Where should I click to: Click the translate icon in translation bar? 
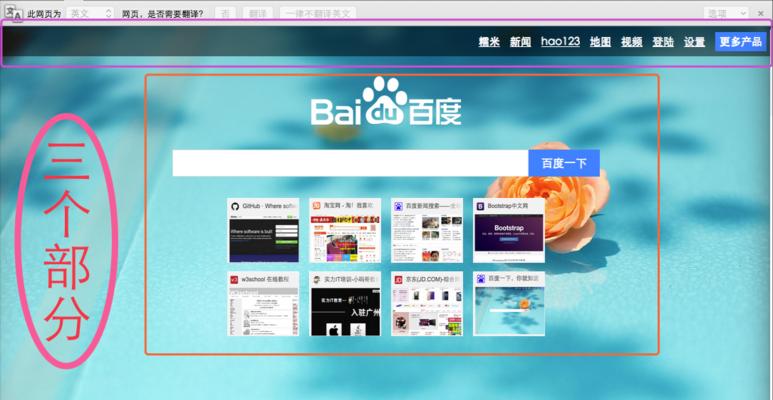16,13
